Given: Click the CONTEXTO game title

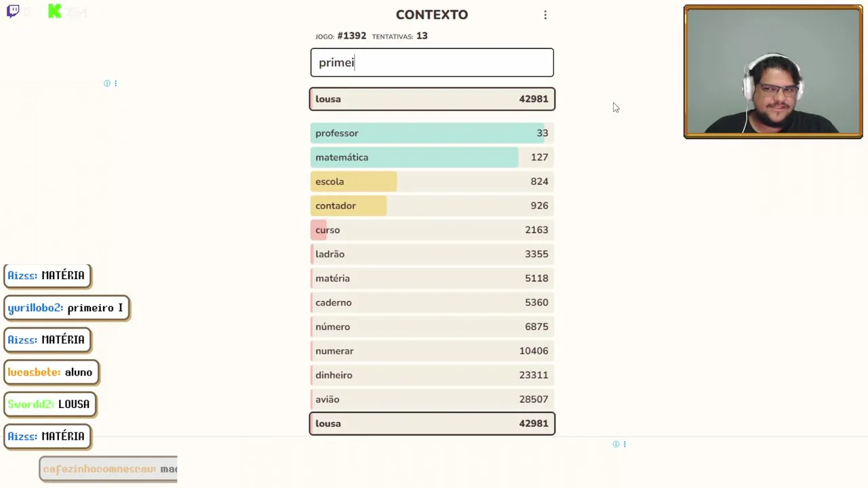Looking at the screenshot, I should coord(431,15).
